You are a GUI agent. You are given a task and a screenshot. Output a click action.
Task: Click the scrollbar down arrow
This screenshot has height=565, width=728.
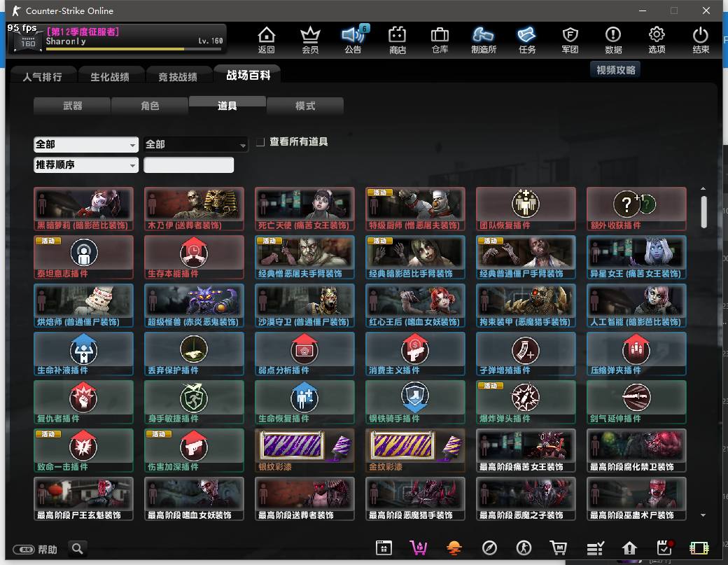click(x=703, y=515)
